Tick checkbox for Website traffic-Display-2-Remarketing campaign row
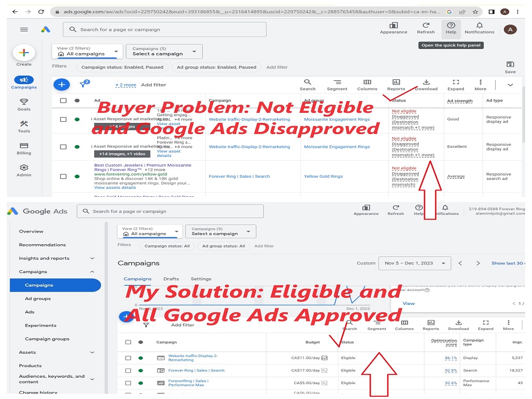The width and height of the screenshot is (532, 399). pos(128,358)
